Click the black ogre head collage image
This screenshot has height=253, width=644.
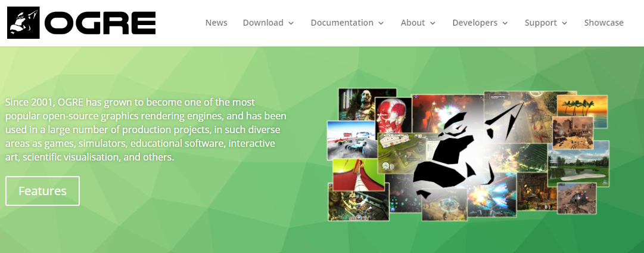[x=468, y=155]
